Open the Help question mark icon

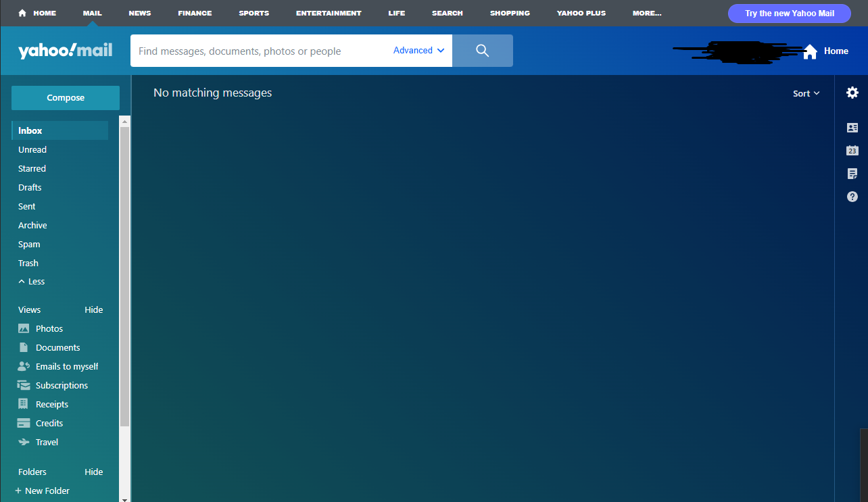(x=852, y=197)
